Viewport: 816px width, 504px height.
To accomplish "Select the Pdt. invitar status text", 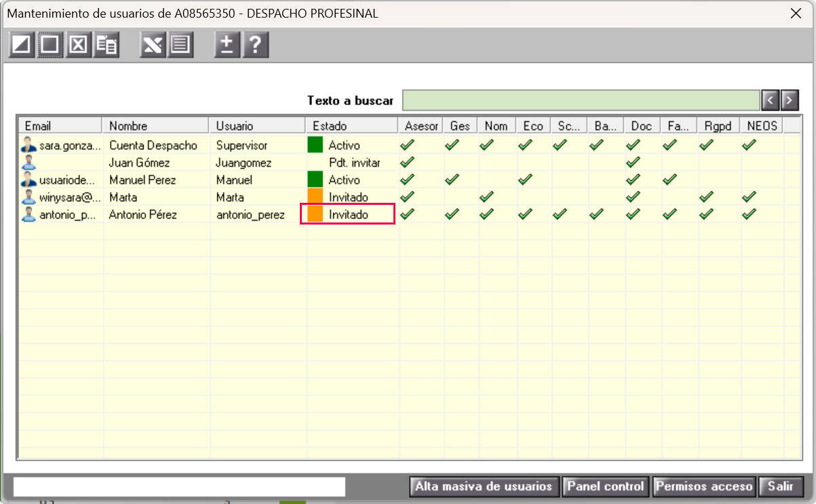I will [355, 163].
